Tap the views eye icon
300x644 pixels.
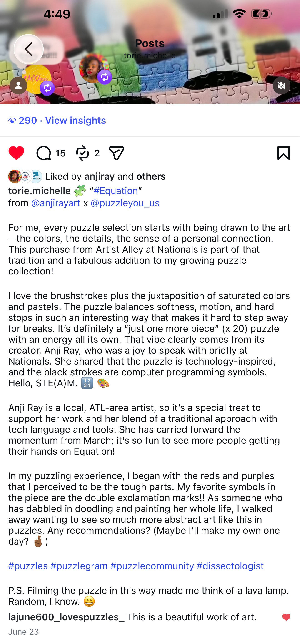click(12, 121)
